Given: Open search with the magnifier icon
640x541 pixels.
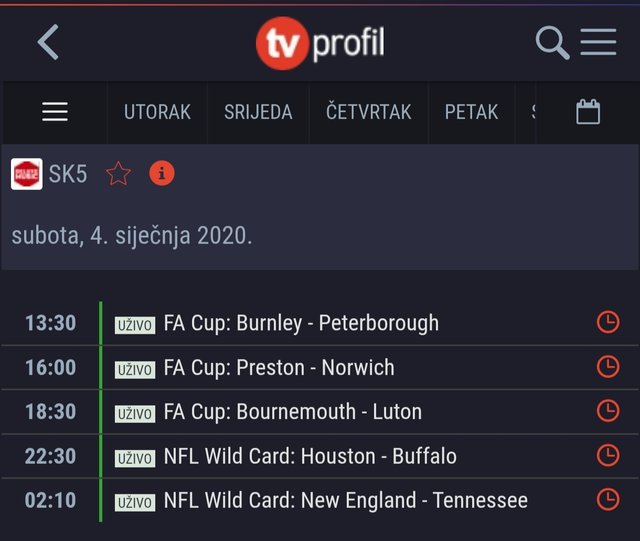Looking at the screenshot, I should point(552,42).
